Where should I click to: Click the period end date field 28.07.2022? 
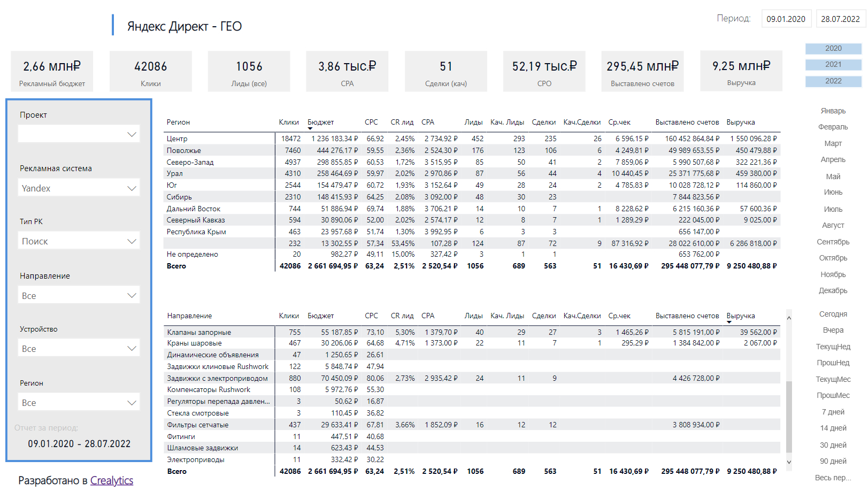(x=841, y=19)
